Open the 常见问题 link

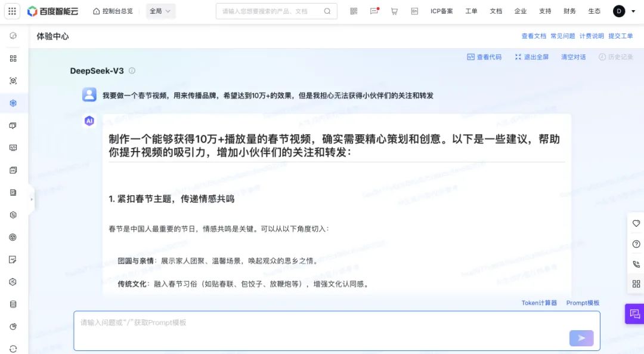(563, 36)
